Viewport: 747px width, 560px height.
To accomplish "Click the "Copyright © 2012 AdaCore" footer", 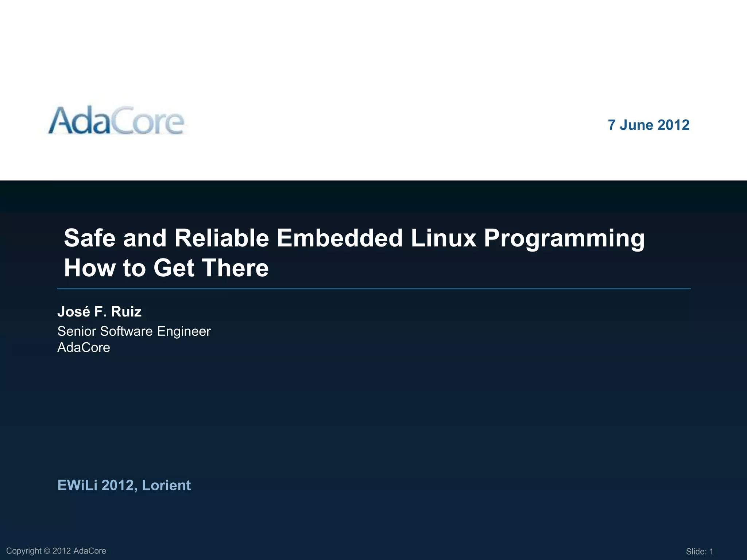I will (x=56, y=551).
